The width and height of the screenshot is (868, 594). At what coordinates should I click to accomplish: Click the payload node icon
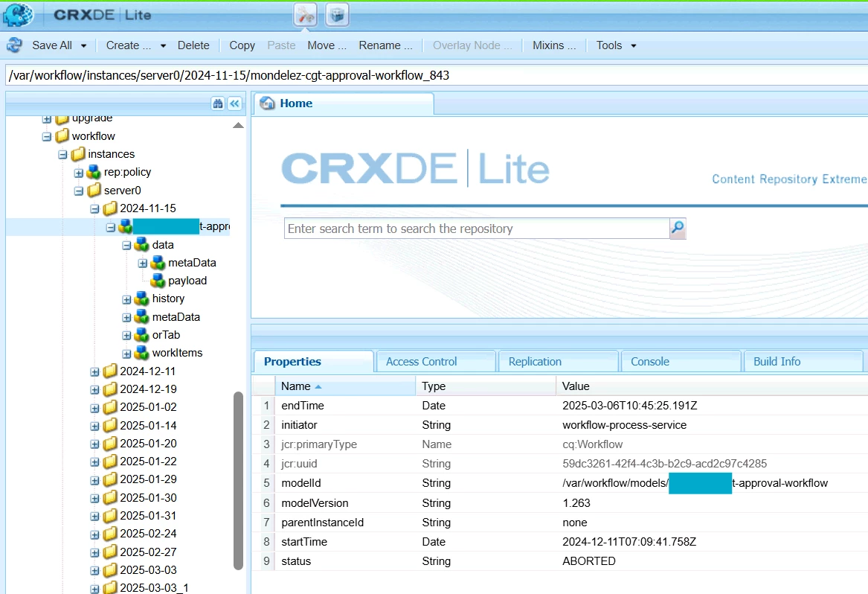click(158, 281)
